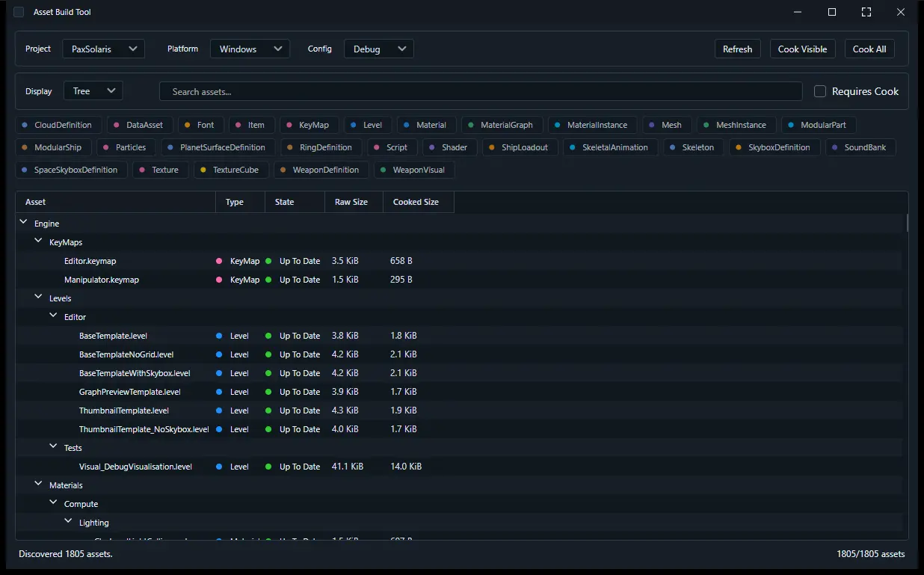Select Visual_DebugVisualisation.level asset
The height and width of the screenshot is (575, 924).
tap(459, 467)
